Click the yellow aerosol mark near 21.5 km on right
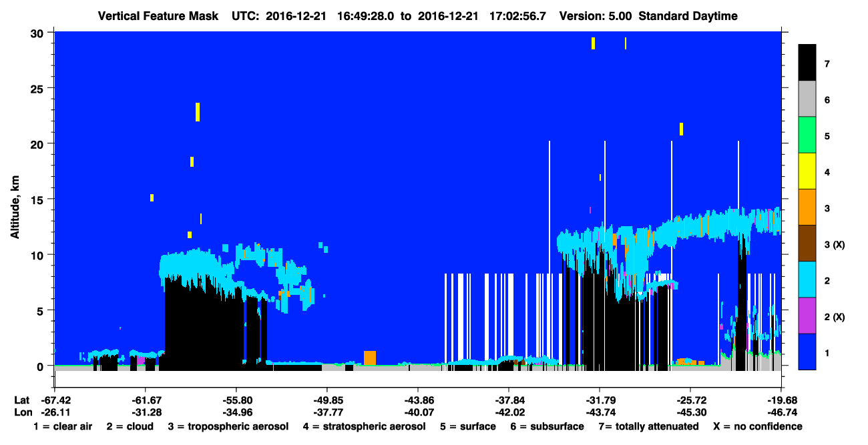This screenshot has width=868, height=445. tap(681, 129)
